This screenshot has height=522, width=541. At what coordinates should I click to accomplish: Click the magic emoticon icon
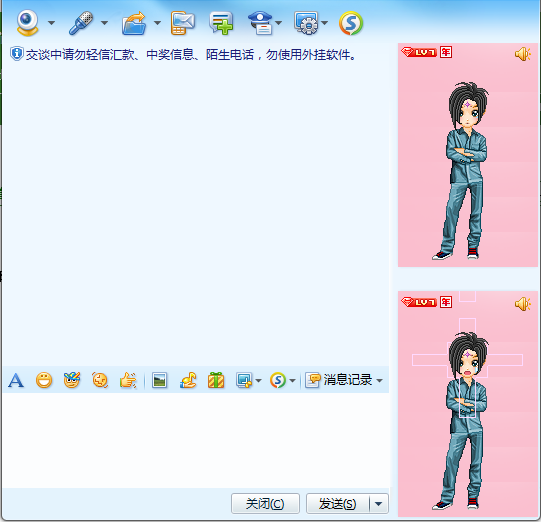click(72, 380)
